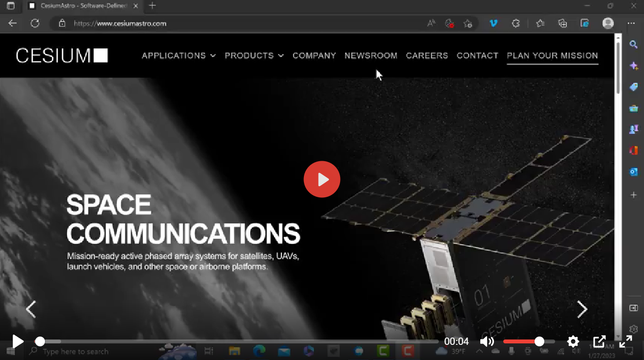Open the browser extensions puzzle icon
Image resolution: width=644 pixels, height=360 pixels.
tap(515, 23)
